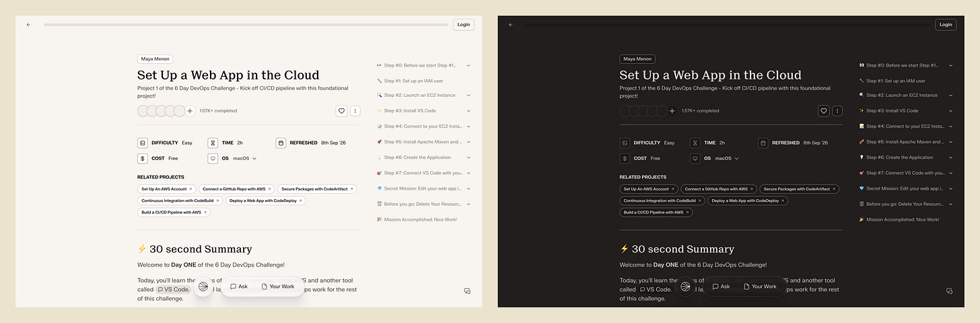Expand the Step #3 chevron in dark-theme sidebar
This screenshot has height=323, width=980.
tap(950, 111)
